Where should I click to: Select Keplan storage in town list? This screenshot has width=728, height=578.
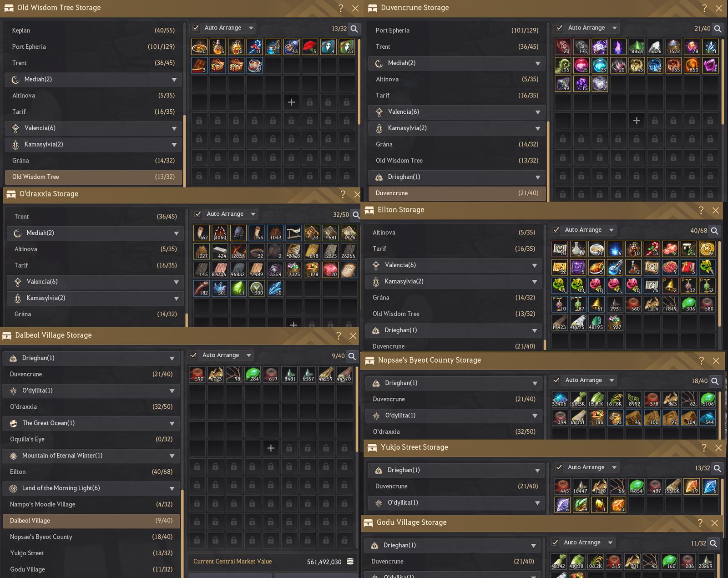(93, 30)
